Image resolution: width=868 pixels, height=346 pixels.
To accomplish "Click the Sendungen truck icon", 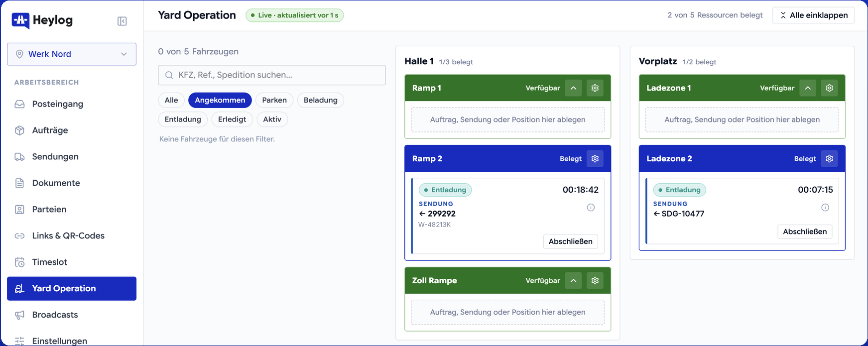I will coord(19,157).
